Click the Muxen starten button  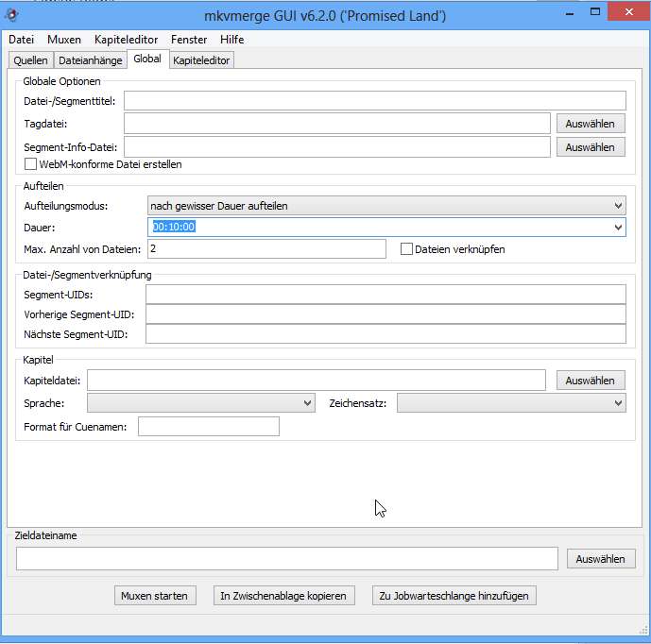click(155, 596)
